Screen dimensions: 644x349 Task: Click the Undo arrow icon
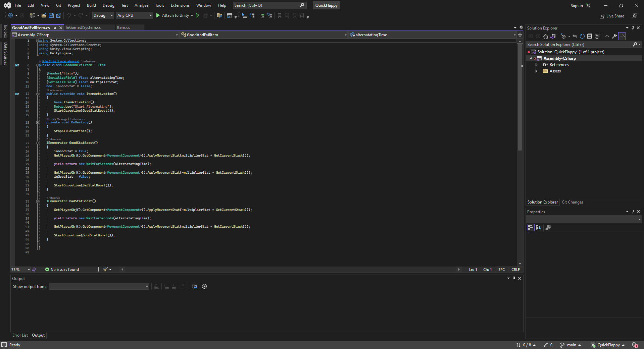pos(69,15)
